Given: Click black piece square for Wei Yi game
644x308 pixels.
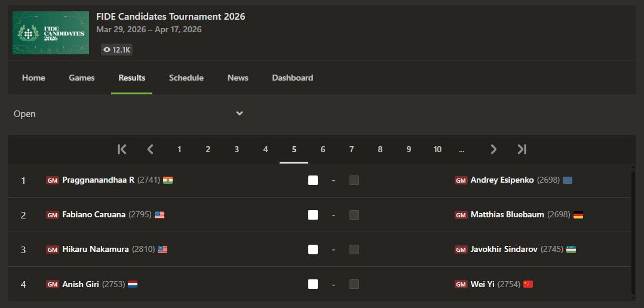Looking at the screenshot, I should (354, 284).
